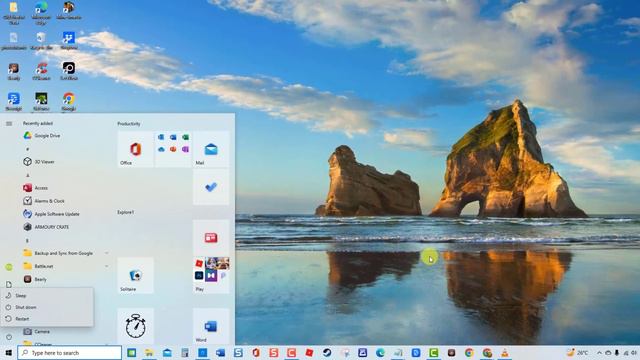640x360 pixels.
Task: Open the Microsoft Edge desktop shortcut
Action: (x=41, y=13)
